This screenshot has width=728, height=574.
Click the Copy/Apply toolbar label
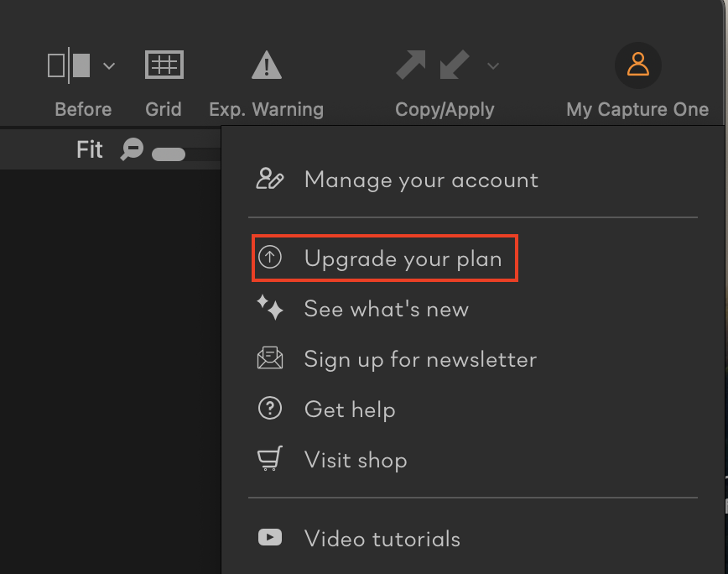[445, 110]
